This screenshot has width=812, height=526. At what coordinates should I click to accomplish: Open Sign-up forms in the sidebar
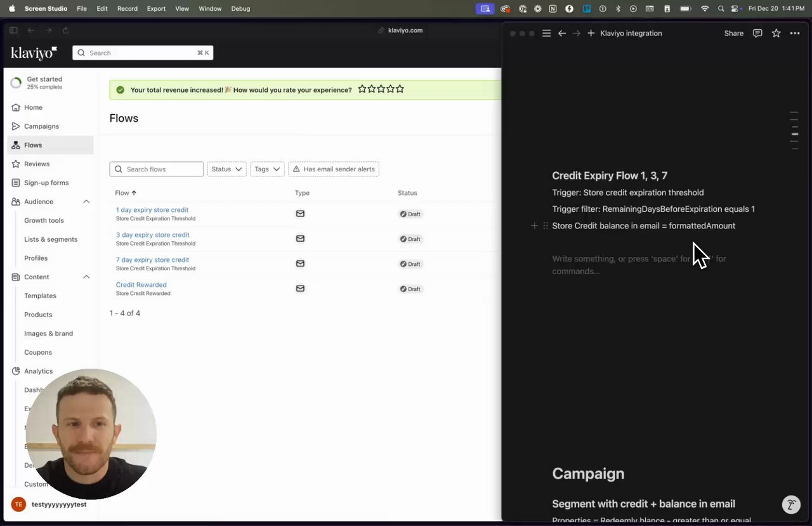tap(46, 183)
